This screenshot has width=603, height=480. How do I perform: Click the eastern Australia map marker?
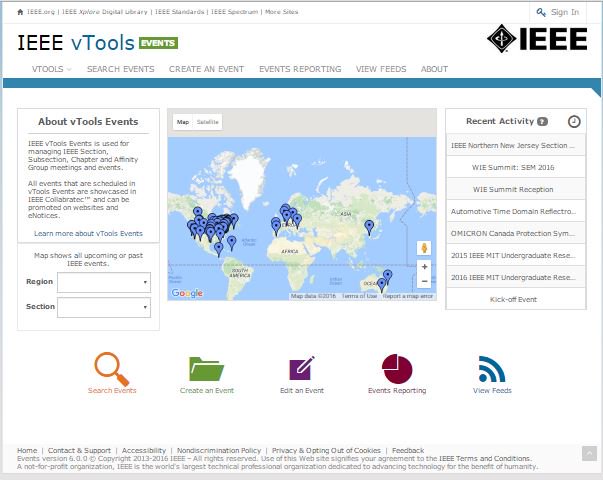click(x=388, y=277)
